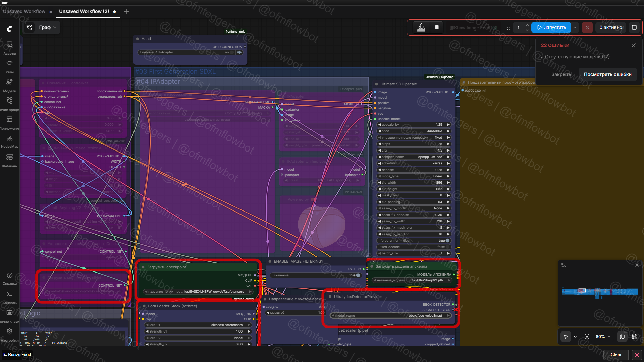The height and width of the screenshot is (362, 644).
Task: Switch to the Unsaved Workflow tab
Action: pyautogui.click(x=24, y=11)
